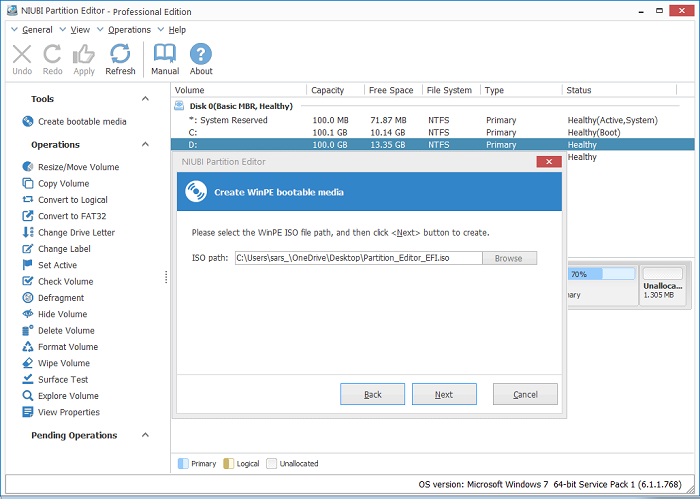Click the Unallocated legend color swatch
Image resolution: width=700 pixels, height=499 pixels.
pyautogui.click(x=271, y=463)
